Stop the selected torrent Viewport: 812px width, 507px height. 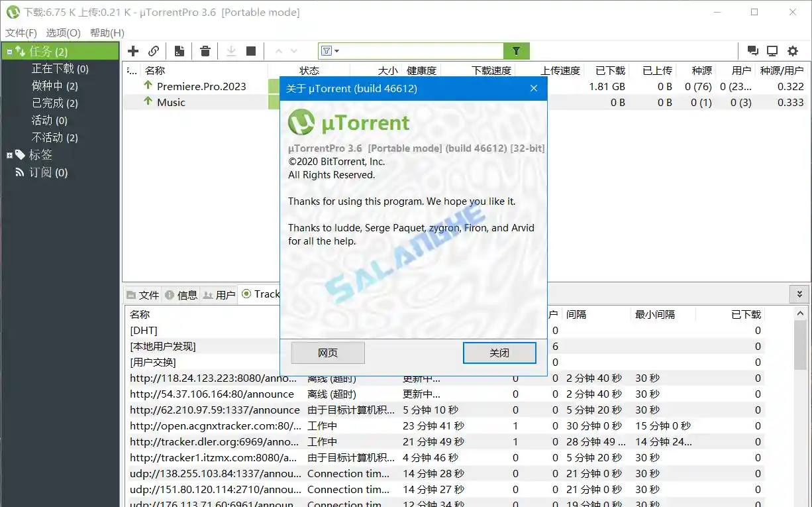252,50
